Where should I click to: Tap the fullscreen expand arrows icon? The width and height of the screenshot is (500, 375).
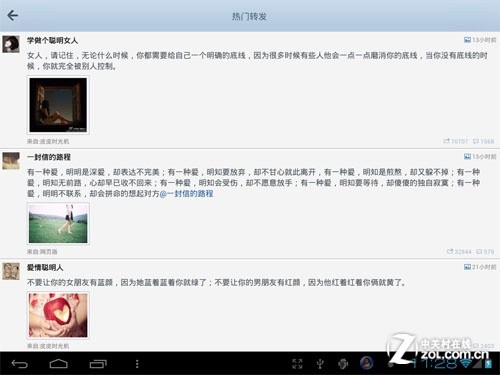297,364
